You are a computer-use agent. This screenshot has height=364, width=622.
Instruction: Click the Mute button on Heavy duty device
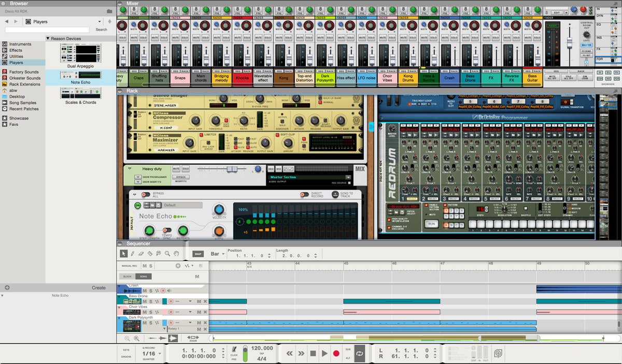(x=176, y=169)
